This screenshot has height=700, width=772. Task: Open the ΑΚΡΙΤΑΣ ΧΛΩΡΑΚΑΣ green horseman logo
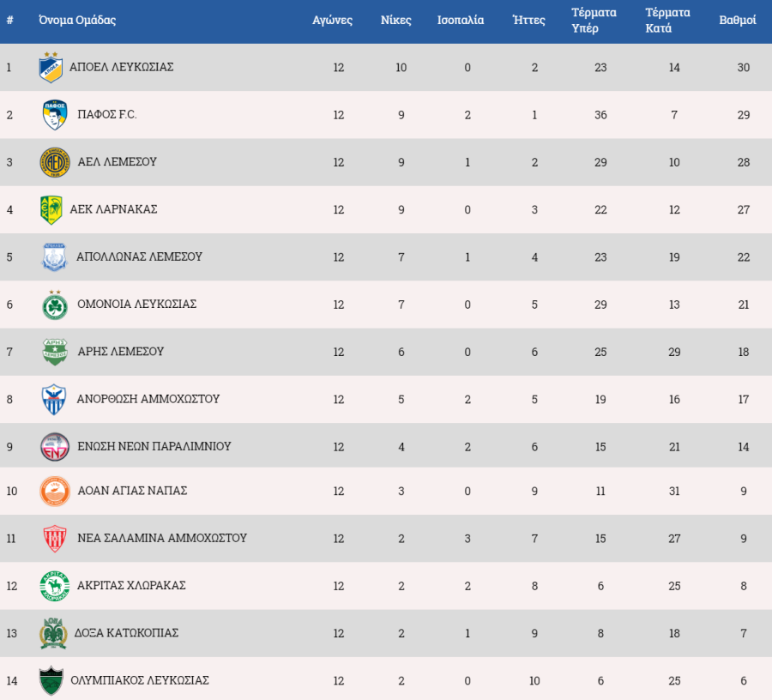tap(55, 586)
